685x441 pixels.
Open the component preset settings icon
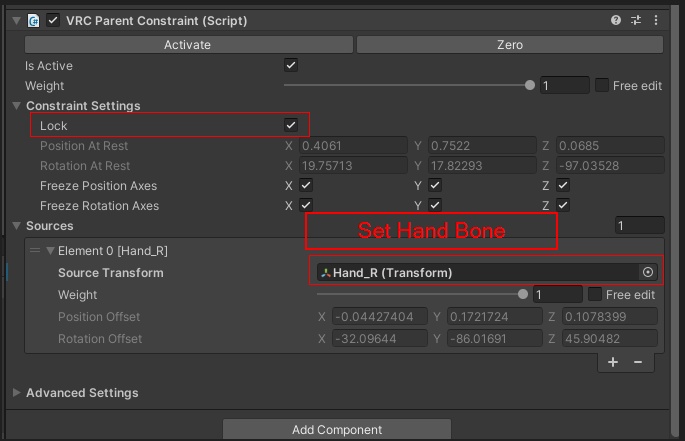coord(636,20)
